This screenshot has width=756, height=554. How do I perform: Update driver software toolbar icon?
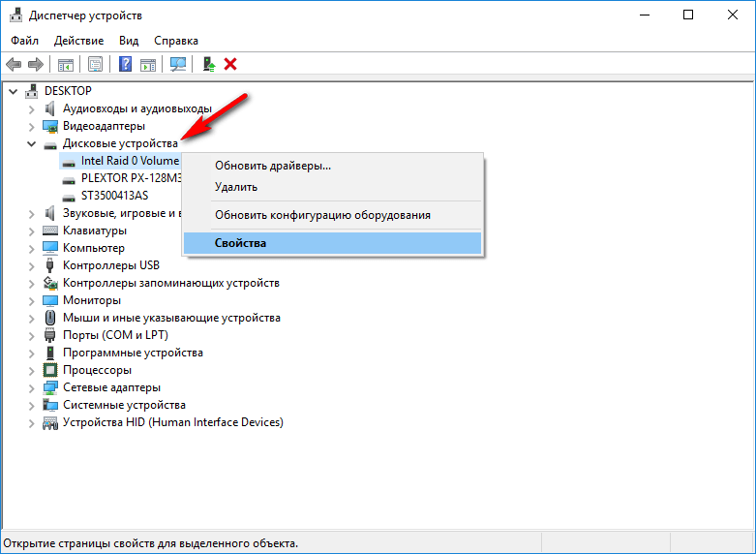click(x=208, y=64)
